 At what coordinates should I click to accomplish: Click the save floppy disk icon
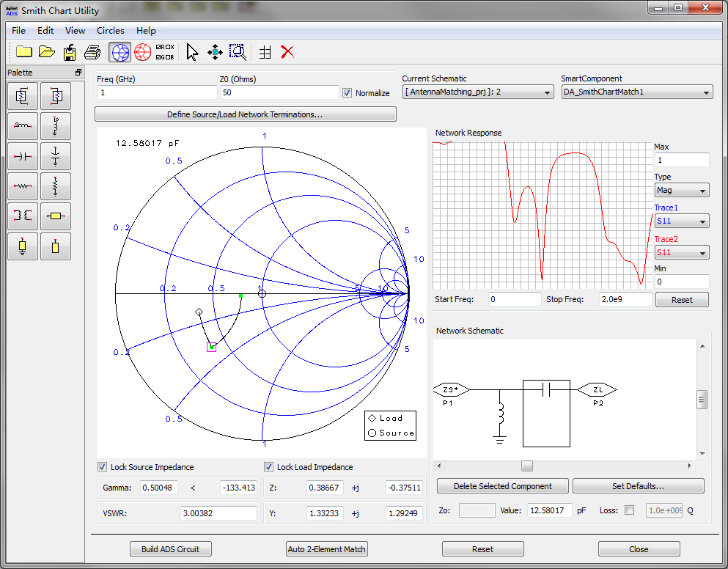pos(70,52)
